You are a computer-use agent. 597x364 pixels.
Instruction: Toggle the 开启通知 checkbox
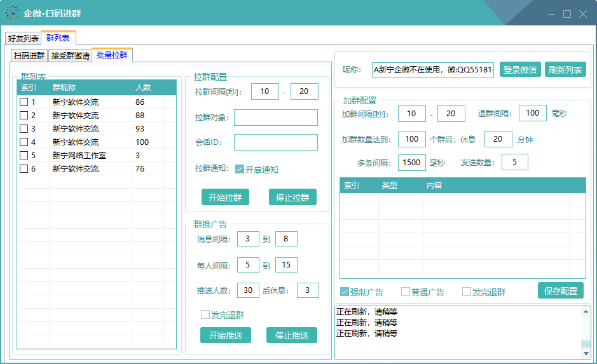coord(240,169)
